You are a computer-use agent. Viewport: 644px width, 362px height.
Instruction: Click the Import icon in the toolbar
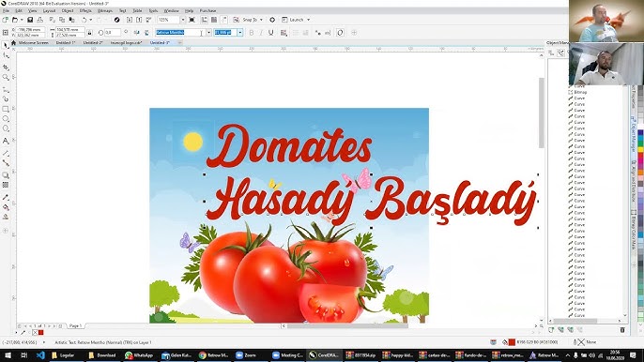(x=130, y=20)
